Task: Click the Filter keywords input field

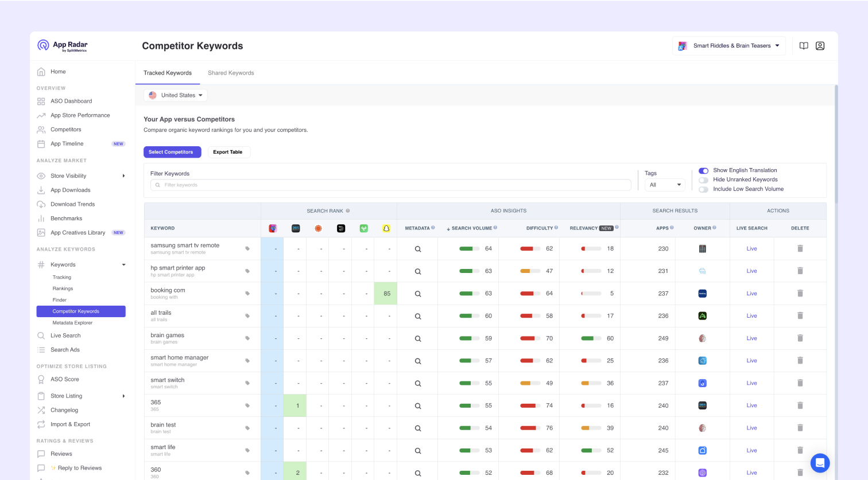Action: pyautogui.click(x=390, y=185)
